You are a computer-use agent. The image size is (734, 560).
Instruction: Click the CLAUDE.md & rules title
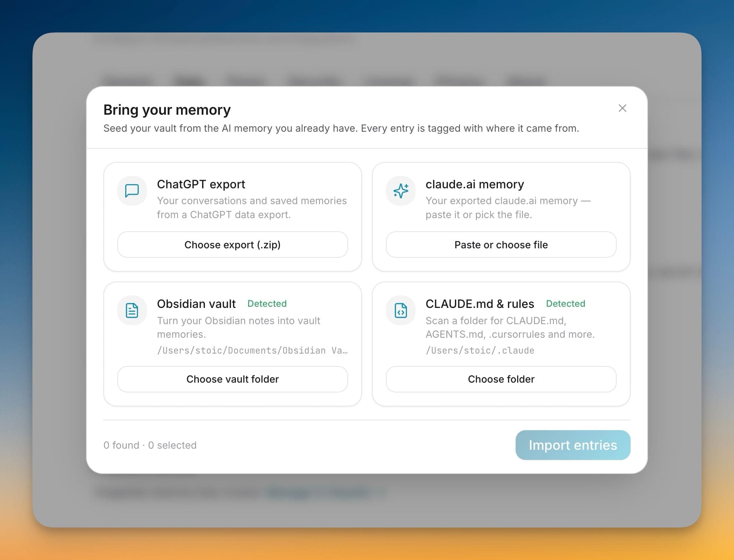480,304
